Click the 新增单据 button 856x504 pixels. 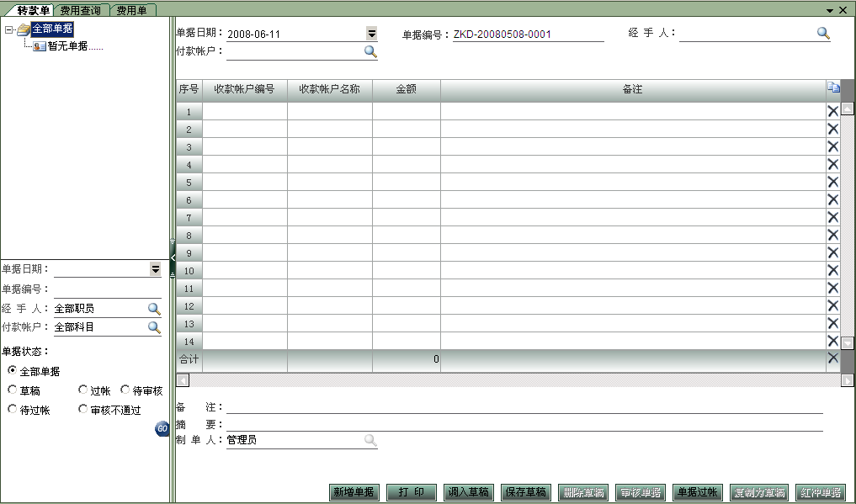[354, 492]
